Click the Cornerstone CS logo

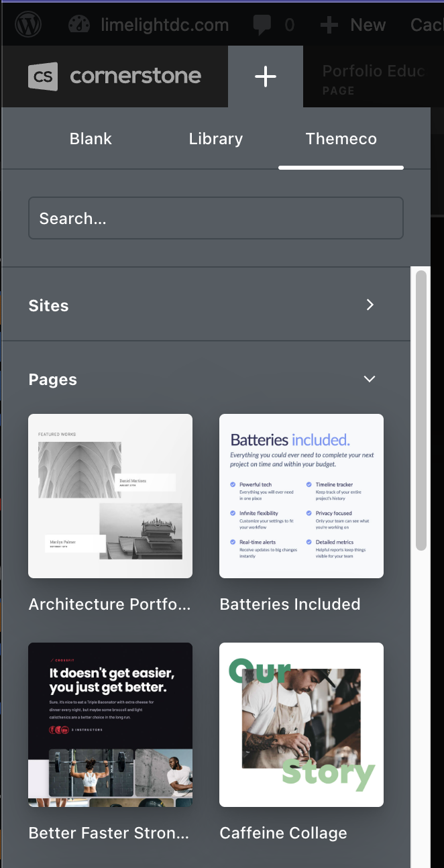[43, 76]
